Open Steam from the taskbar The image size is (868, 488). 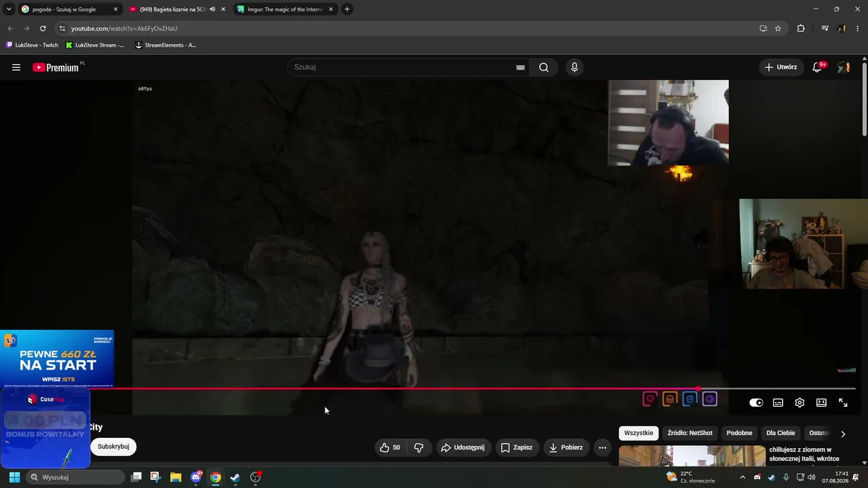(235, 477)
